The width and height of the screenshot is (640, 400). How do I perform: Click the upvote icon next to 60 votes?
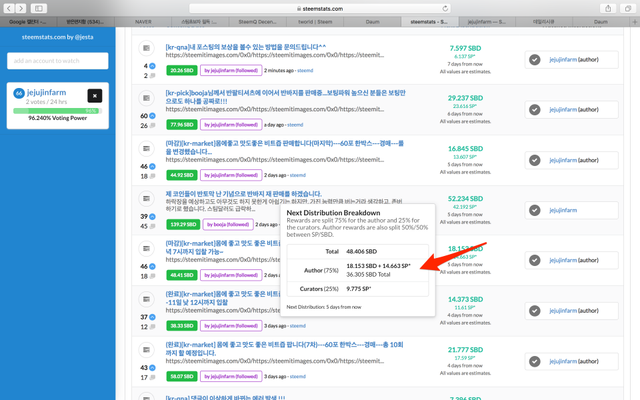pyautogui.click(x=152, y=116)
